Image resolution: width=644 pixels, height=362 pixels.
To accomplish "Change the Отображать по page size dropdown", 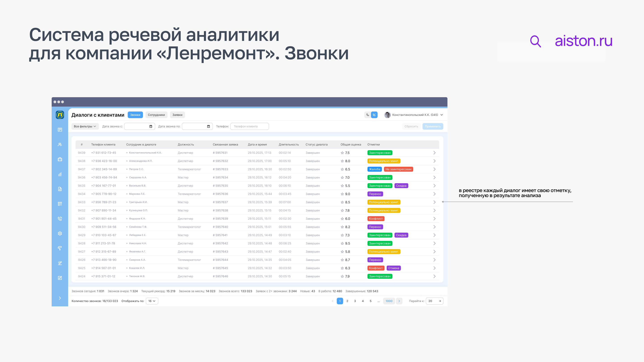I will (152, 301).
